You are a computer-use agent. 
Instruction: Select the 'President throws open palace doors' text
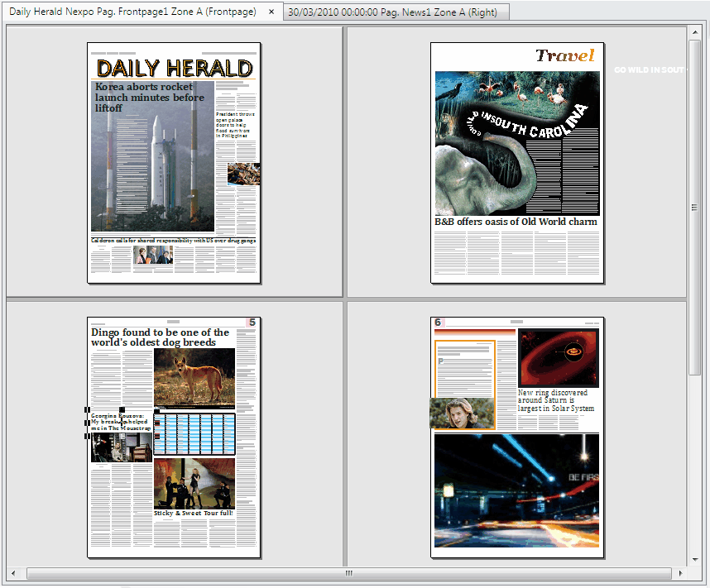coord(236,125)
